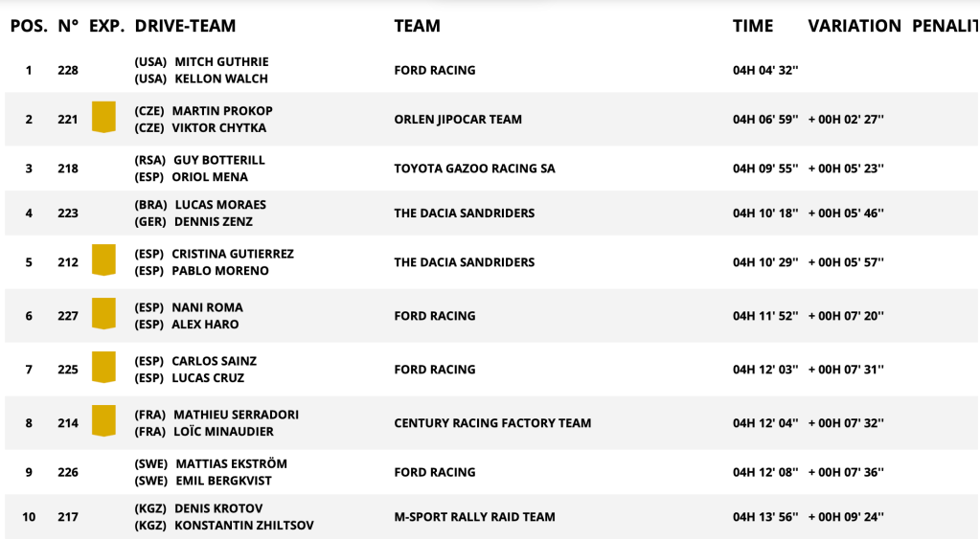Click Toyota Gazoo Racing SA team

point(474,169)
